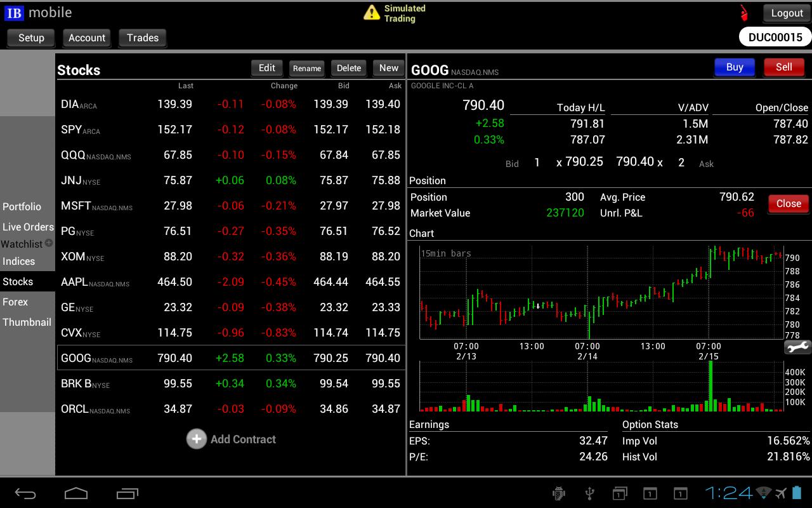Add a watchlist with the plus icon
Screen dimensions: 812x508
click(x=49, y=243)
